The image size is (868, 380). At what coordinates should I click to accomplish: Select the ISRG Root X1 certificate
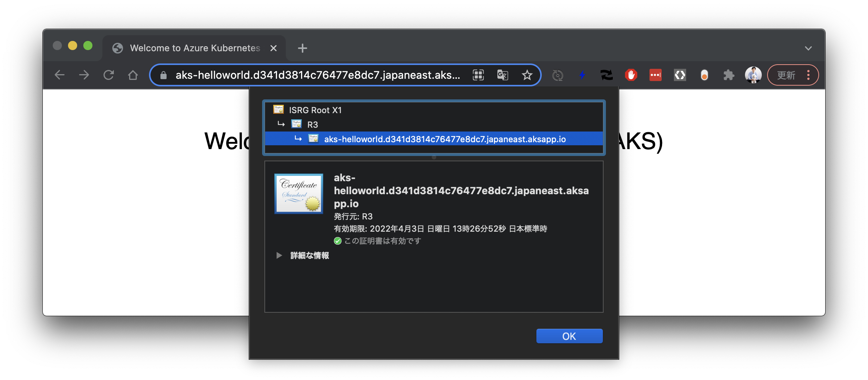click(434, 110)
